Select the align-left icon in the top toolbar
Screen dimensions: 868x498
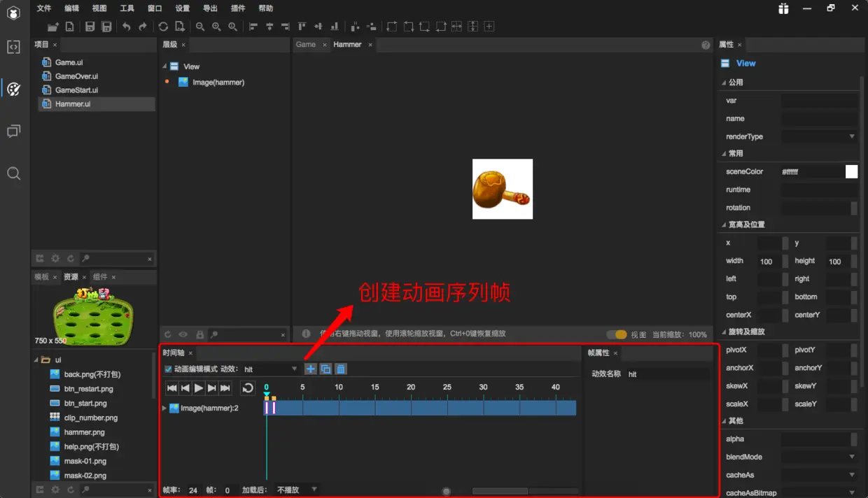pyautogui.click(x=253, y=27)
